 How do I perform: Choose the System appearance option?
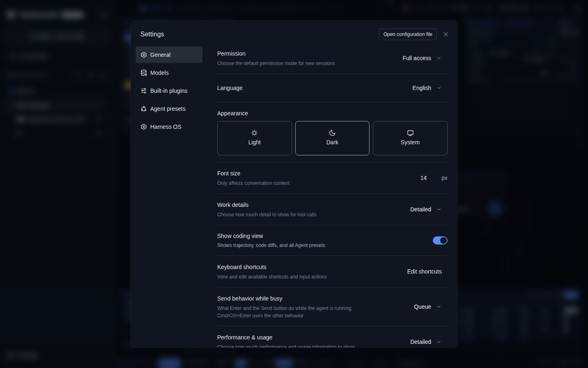[410, 138]
